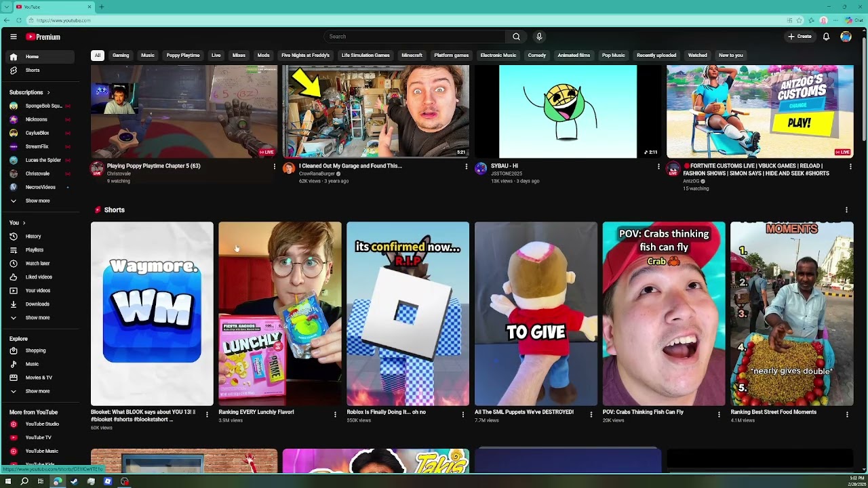Open SpongeBob subscription channel

click(x=41, y=106)
